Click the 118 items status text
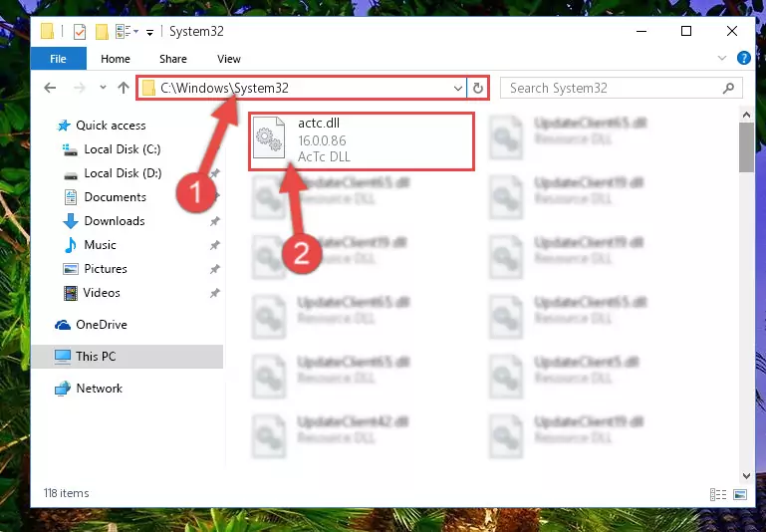This screenshot has height=532, width=766. [x=67, y=493]
